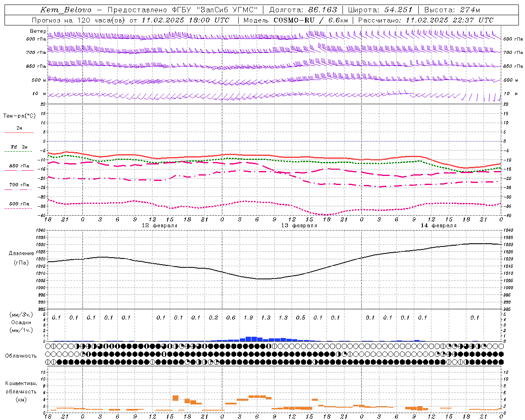Click the Ветер panel label
This screenshot has height=420, width=525.
(38, 31)
